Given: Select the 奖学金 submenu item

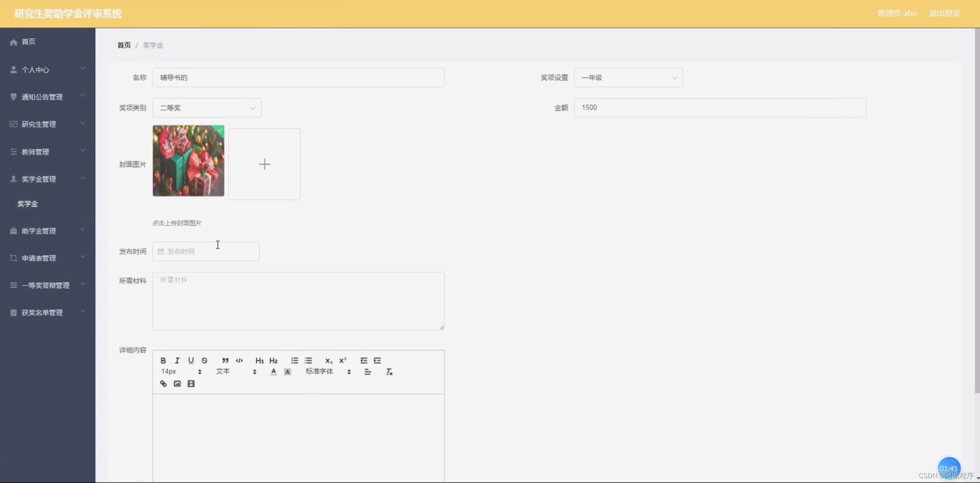Looking at the screenshot, I should (x=27, y=204).
